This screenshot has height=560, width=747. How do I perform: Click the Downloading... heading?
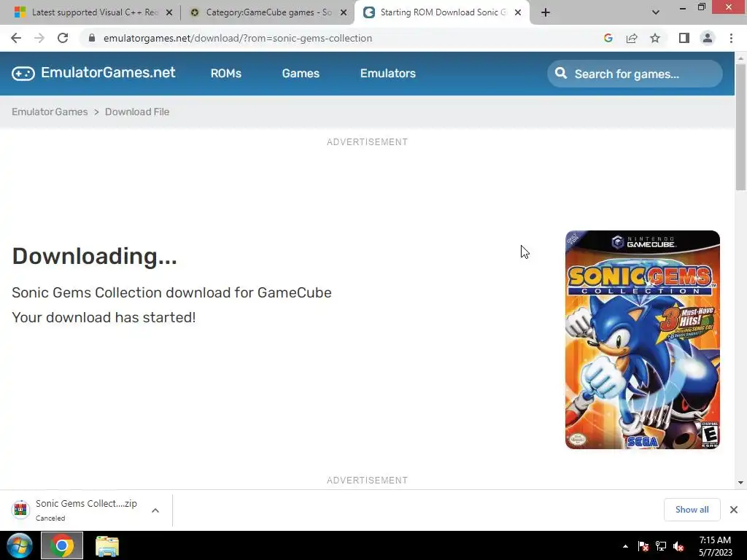click(x=94, y=256)
